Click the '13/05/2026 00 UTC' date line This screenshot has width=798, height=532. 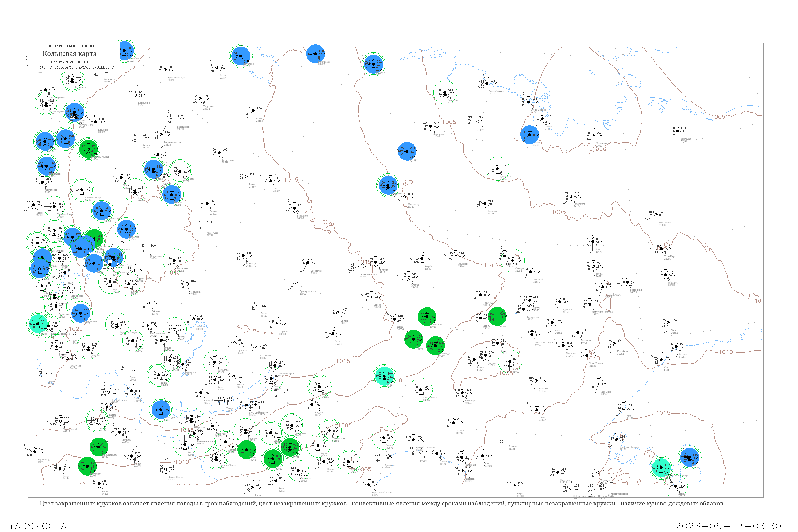(x=70, y=62)
